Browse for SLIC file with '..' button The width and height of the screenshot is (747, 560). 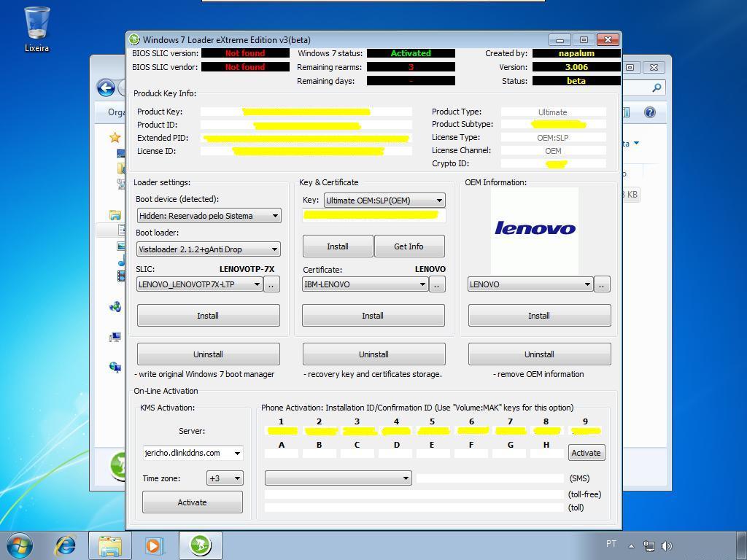(271, 284)
